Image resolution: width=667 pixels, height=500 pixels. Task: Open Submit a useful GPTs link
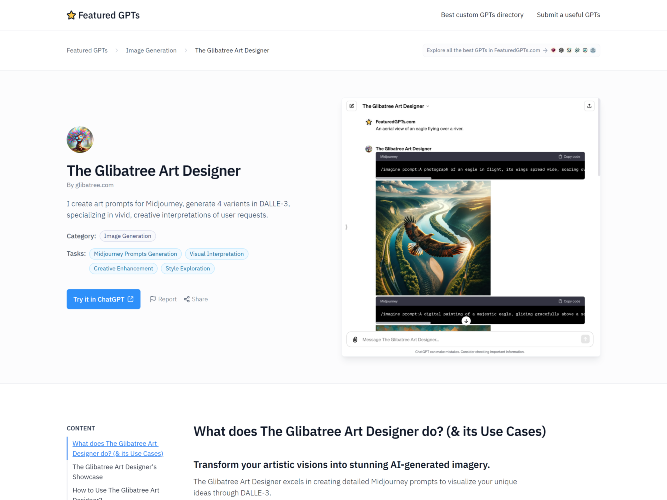pos(568,15)
